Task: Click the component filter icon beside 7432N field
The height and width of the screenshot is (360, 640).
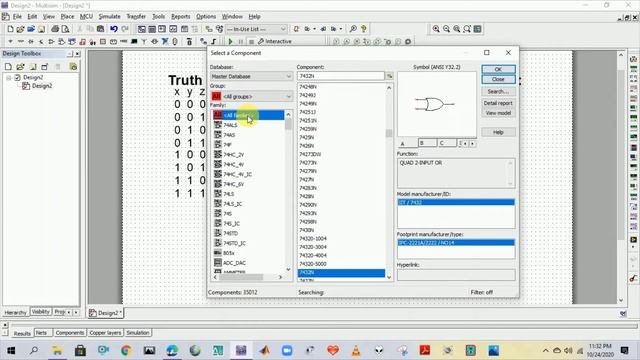Action: click(x=389, y=76)
